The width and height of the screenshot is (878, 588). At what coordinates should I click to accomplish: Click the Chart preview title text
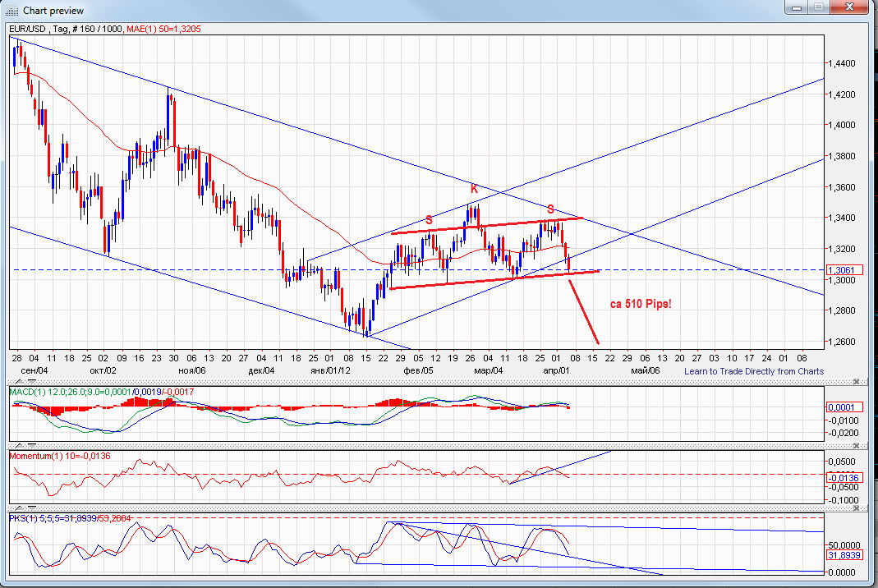tap(53, 11)
